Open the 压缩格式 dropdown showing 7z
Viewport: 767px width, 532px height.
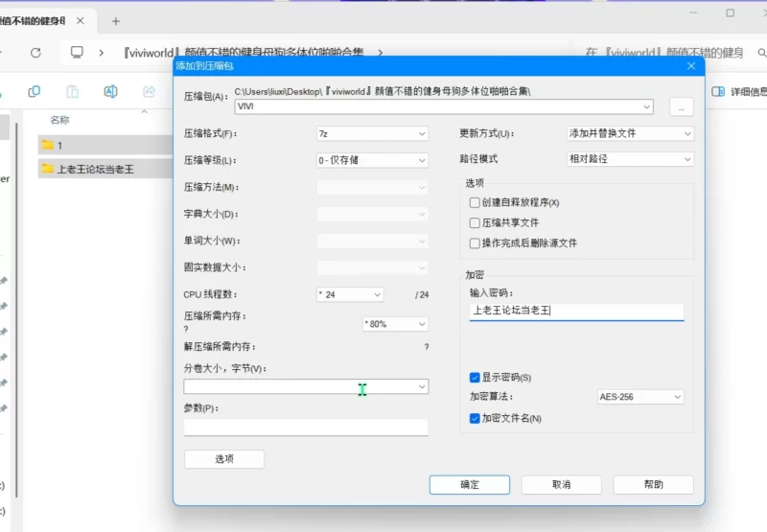(372, 133)
